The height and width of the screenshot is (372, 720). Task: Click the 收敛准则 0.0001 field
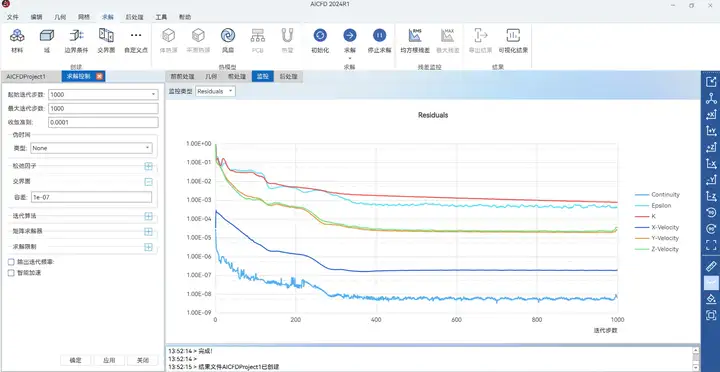(x=103, y=123)
